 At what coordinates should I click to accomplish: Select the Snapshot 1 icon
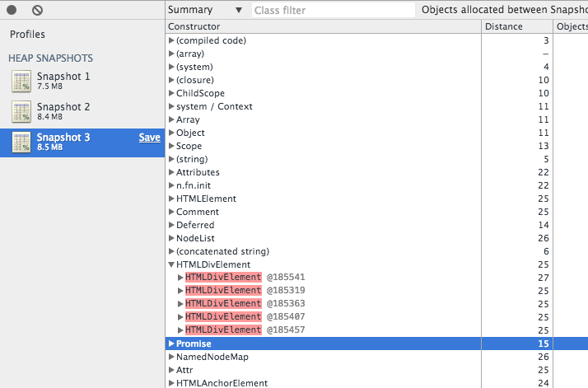coord(21,81)
